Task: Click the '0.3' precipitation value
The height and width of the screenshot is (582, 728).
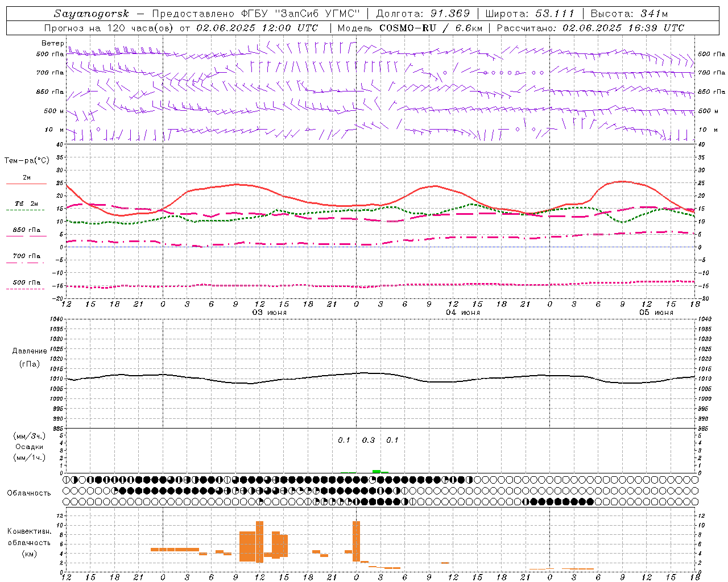Action: coord(369,440)
